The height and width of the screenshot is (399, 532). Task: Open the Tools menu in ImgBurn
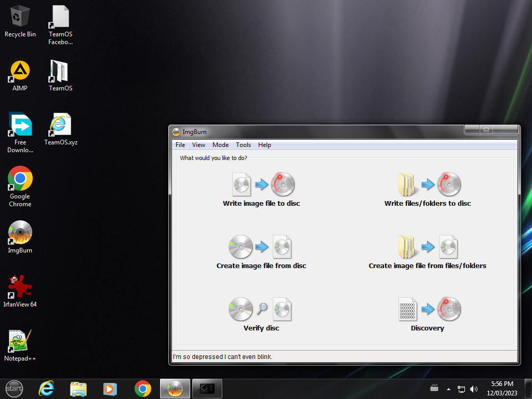click(243, 145)
